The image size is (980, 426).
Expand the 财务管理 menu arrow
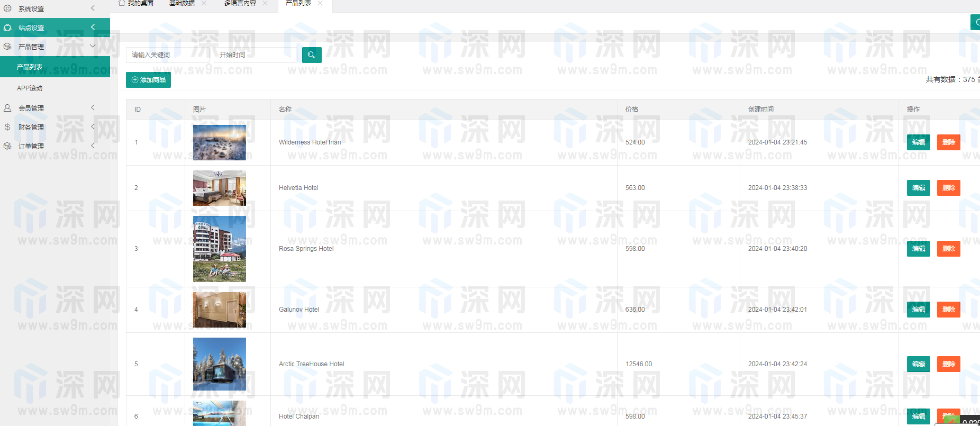click(93, 126)
